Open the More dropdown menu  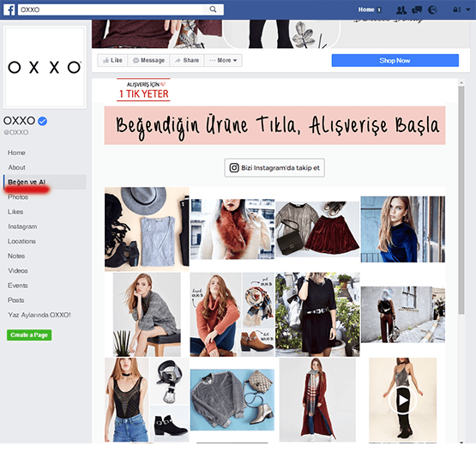tap(223, 60)
